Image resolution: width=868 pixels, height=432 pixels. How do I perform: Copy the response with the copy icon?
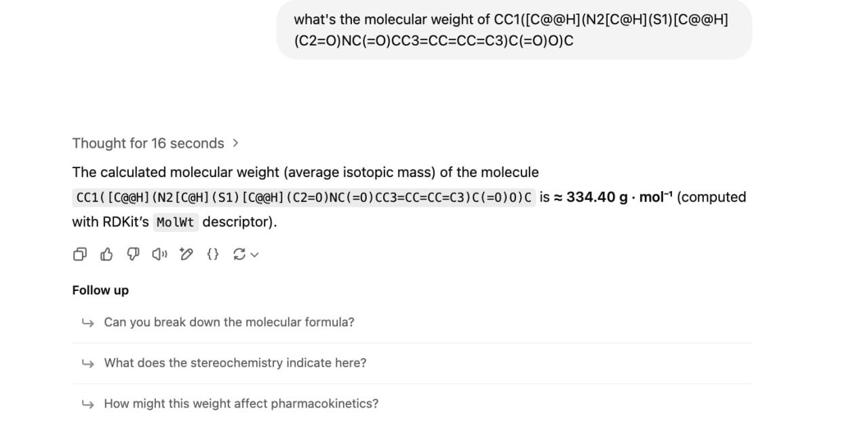(x=79, y=254)
